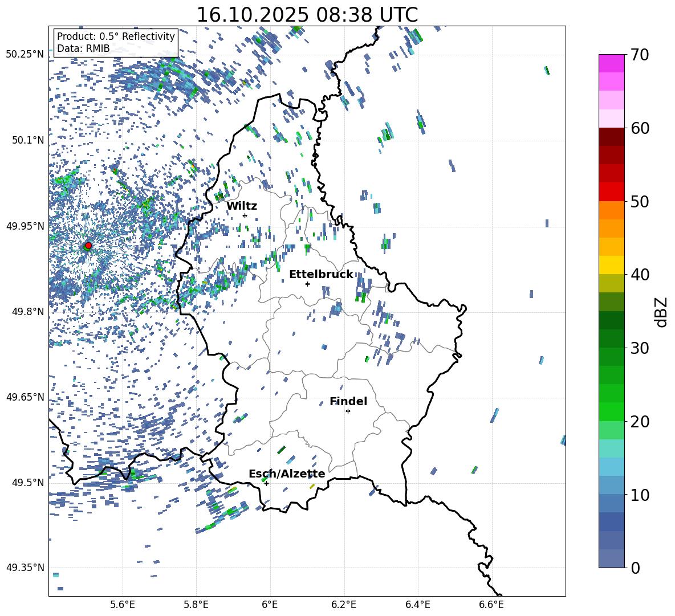Select the Ettelbruck station cross marker
This screenshot has height=616, width=675.
click(307, 284)
